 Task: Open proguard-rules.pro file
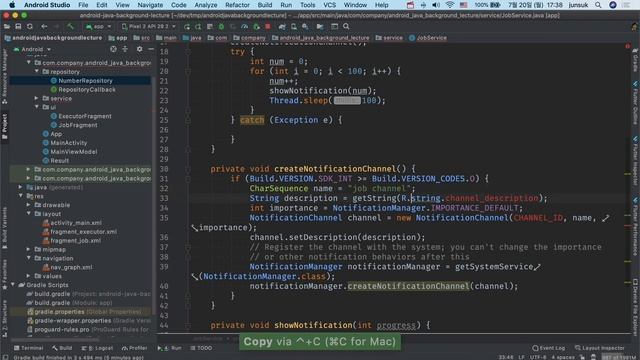(62, 329)
